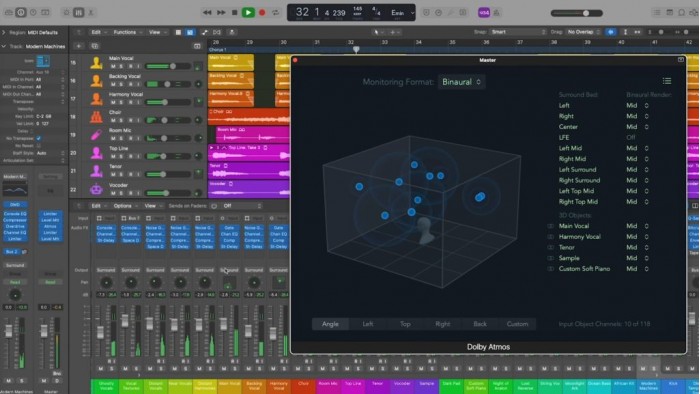
Task: Open the Sends on Faders Off dropdown
Action: coord(242,206)
